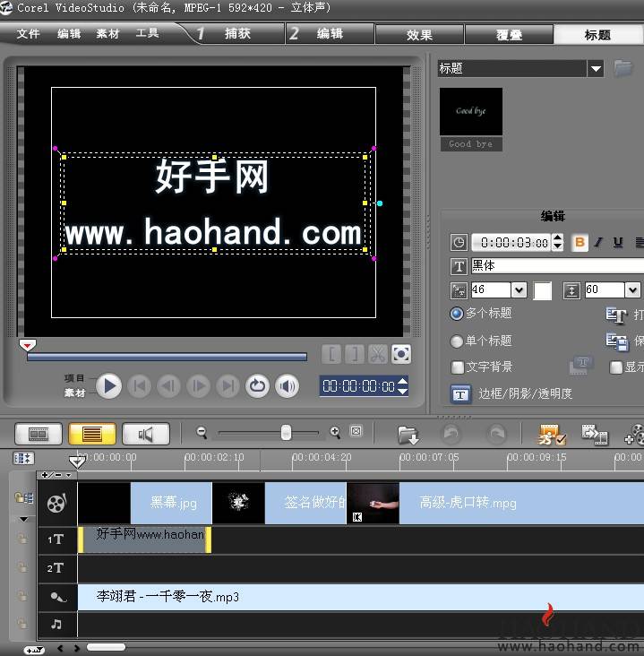The height and width of the screenshot is (656, 644).
Task: Step to previous frame
Action: pos(168,385)
